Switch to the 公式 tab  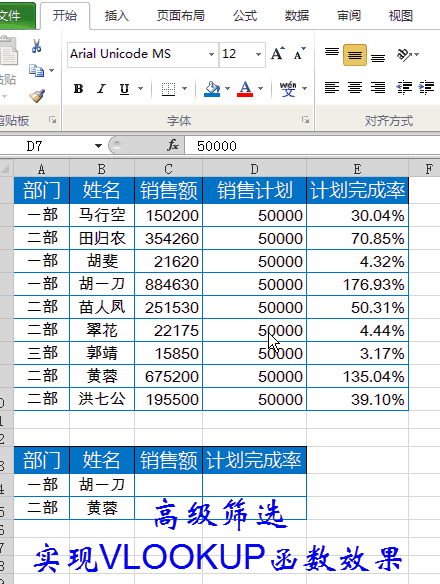pos(245,16)
